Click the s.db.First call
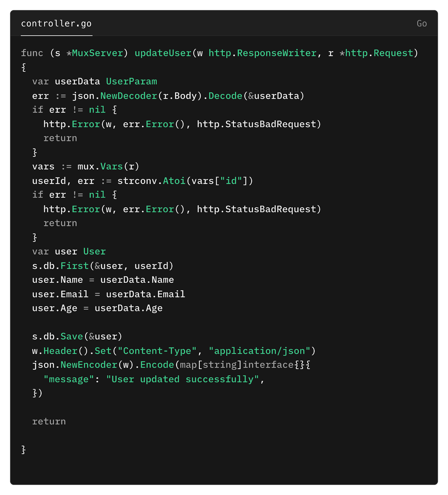 [103, 266]
